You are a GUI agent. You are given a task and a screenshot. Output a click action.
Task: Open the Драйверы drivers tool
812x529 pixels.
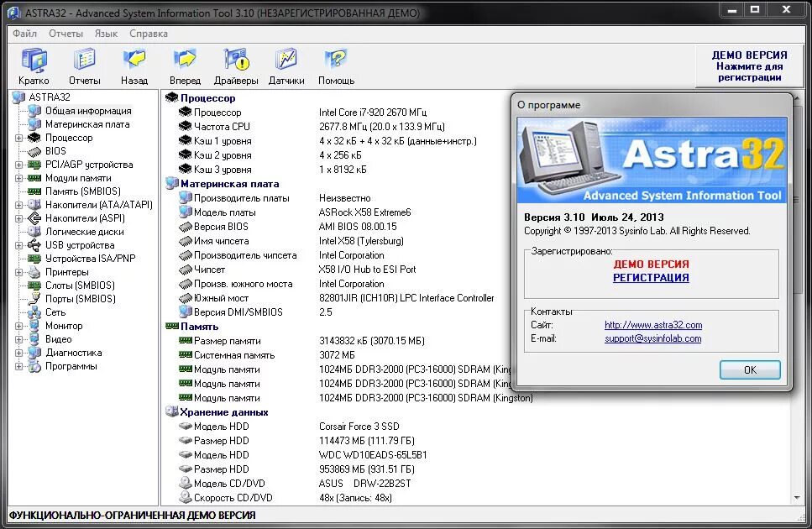(x=235, y=60)
